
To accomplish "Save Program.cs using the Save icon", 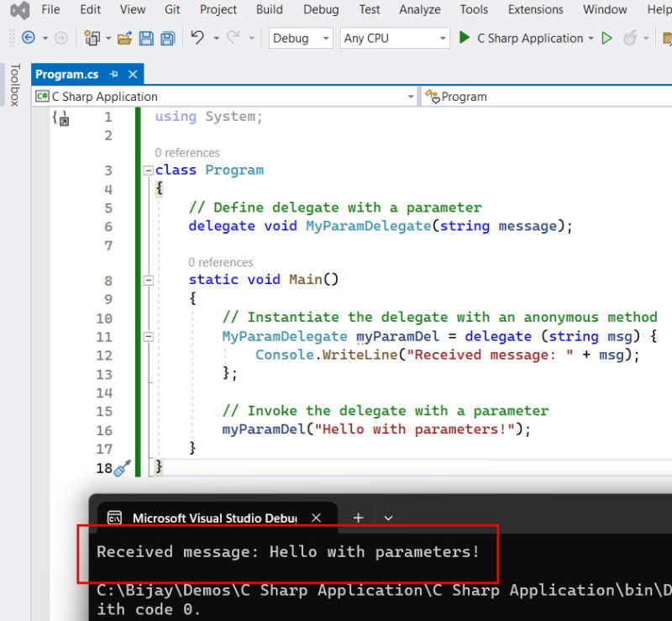I will [x=146, y=39].
